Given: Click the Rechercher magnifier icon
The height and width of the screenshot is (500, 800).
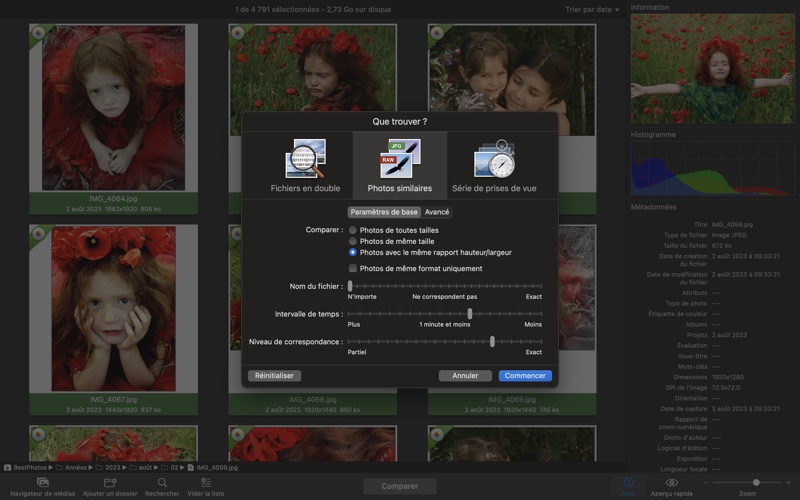Looking at the screenshot, I should [x=162, y=482].
